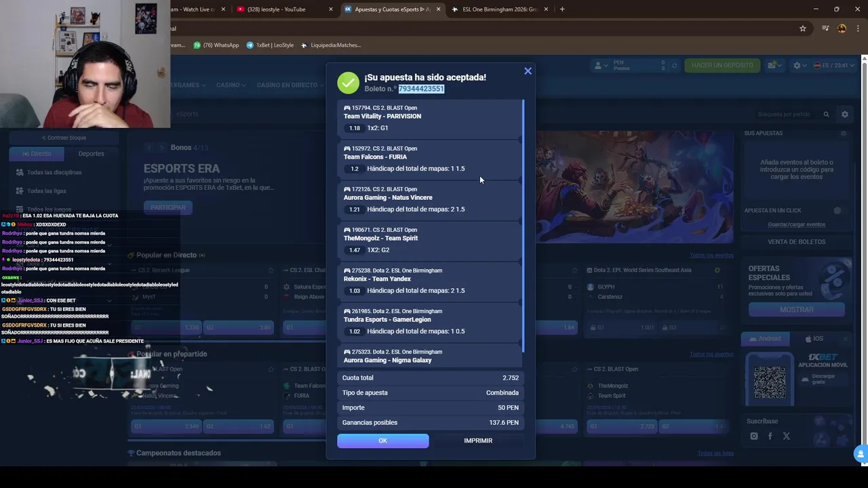This screenshot has width=868, height=488.
Task: Close the bet accepted dialog
Action: click(528, 71)
